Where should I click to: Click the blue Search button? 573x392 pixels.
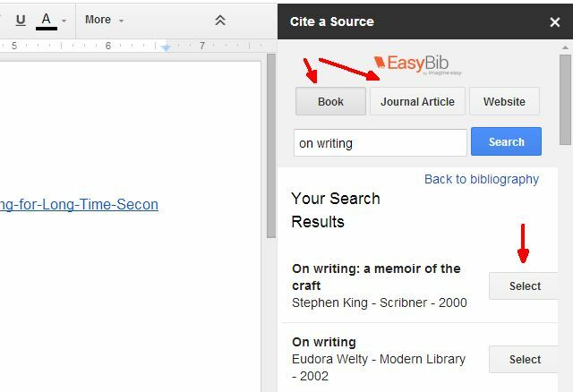506,141
